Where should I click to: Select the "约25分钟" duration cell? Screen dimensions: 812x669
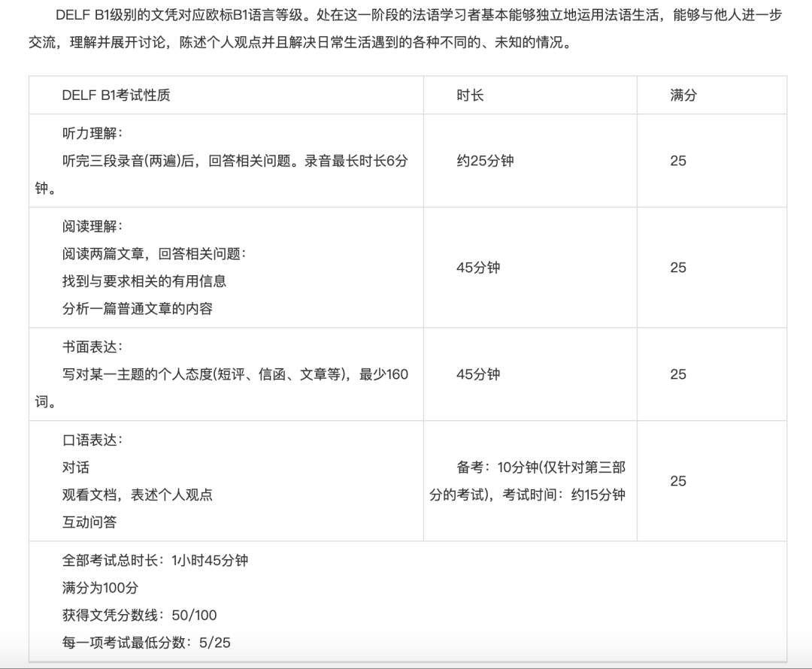(485, 161)
